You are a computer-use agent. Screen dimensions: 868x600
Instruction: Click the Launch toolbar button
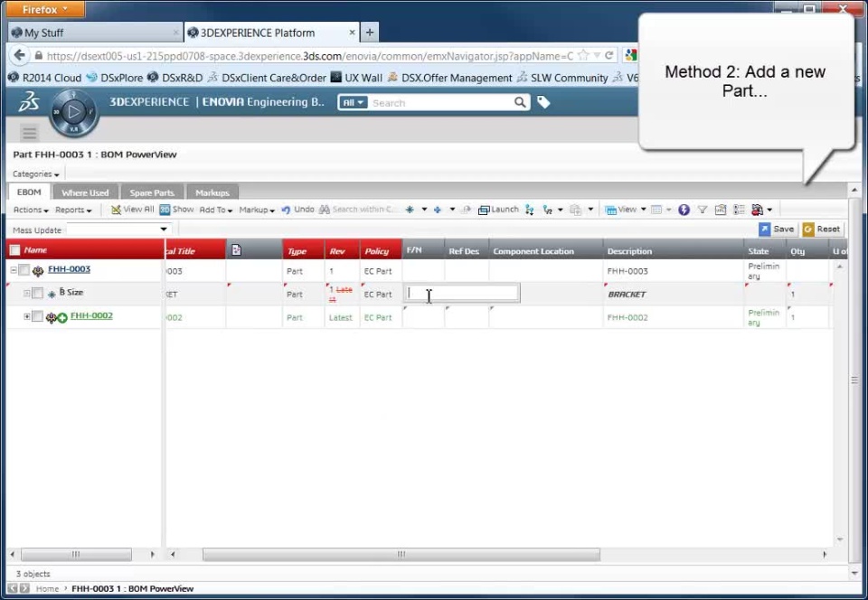point(498,210)
